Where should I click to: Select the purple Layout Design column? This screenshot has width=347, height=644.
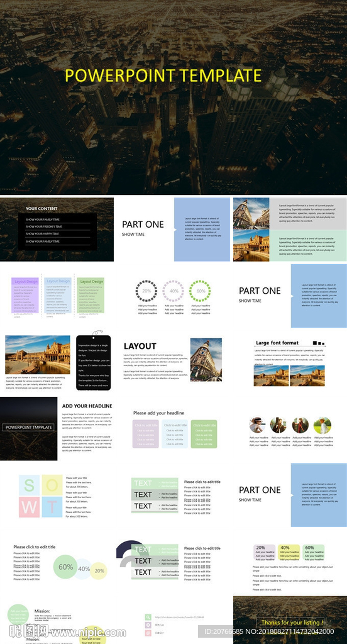(26, 296)
